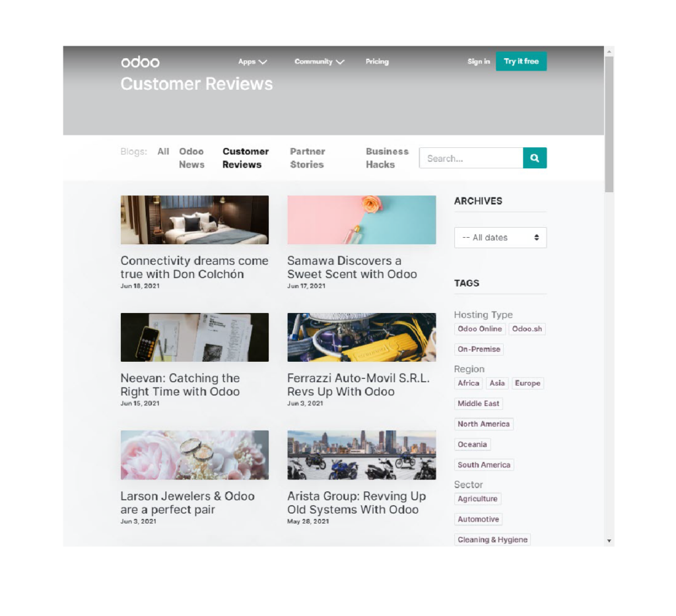This screenshot has height=616, width=676.
Task: Open the Community dropdown menu
Action: pos(319,61)
